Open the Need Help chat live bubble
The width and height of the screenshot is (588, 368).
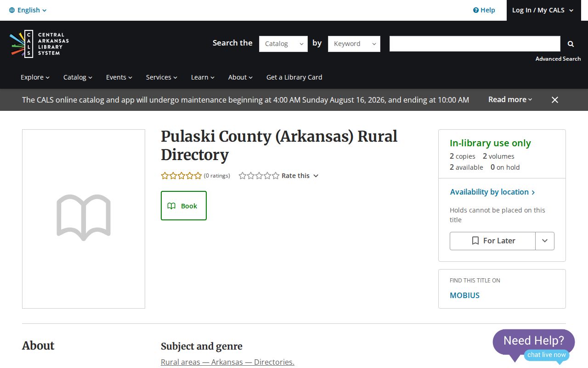534,346
